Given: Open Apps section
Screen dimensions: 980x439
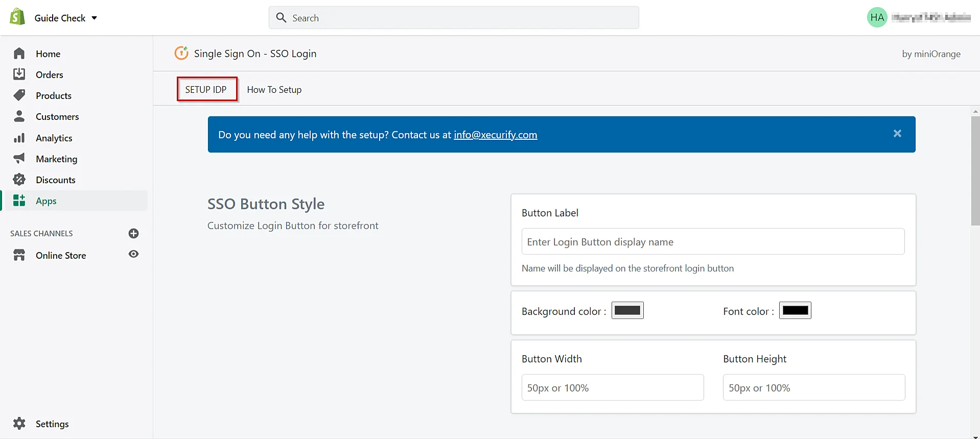Looking at the screenshot, I should (x=46, y=201).
